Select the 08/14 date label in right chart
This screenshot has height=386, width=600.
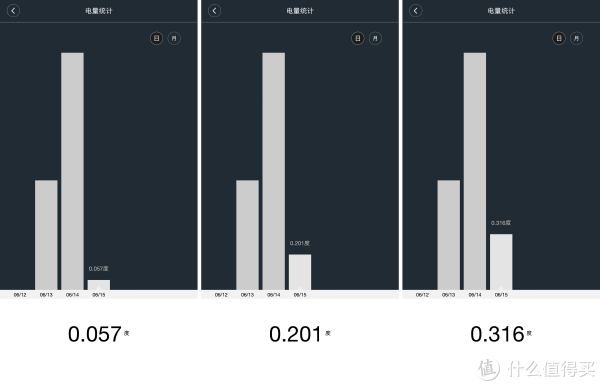[475, 295]
